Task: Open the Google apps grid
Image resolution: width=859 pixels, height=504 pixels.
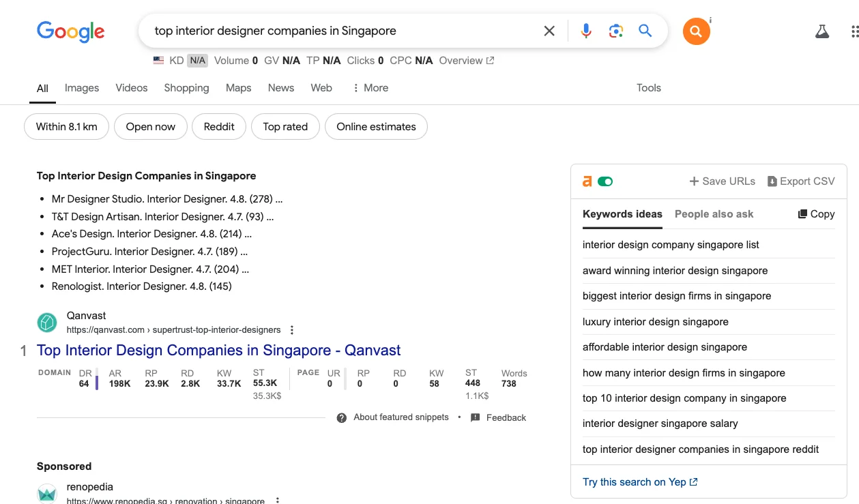Action: (x=854, y=31)
